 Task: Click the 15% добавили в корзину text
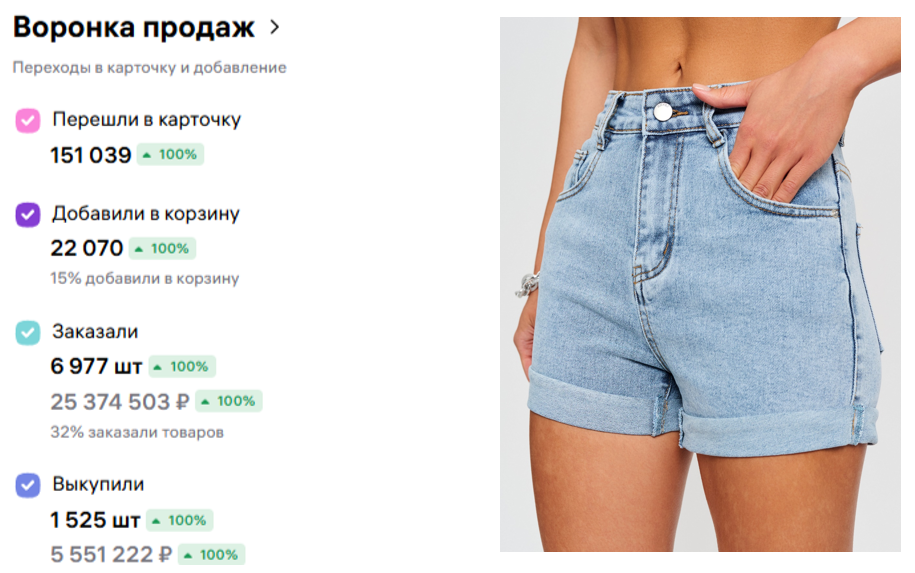145,278
